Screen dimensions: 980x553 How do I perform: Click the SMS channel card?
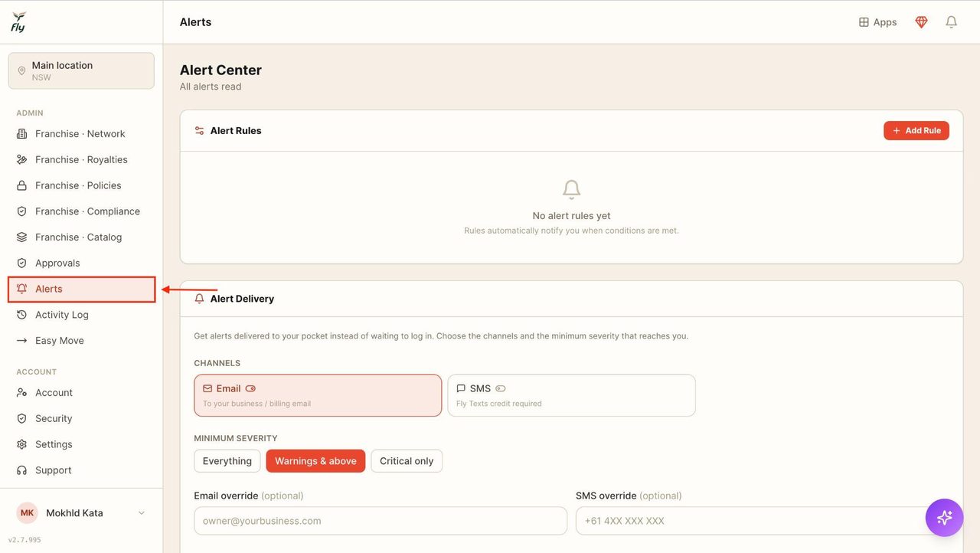pos(571,395)
